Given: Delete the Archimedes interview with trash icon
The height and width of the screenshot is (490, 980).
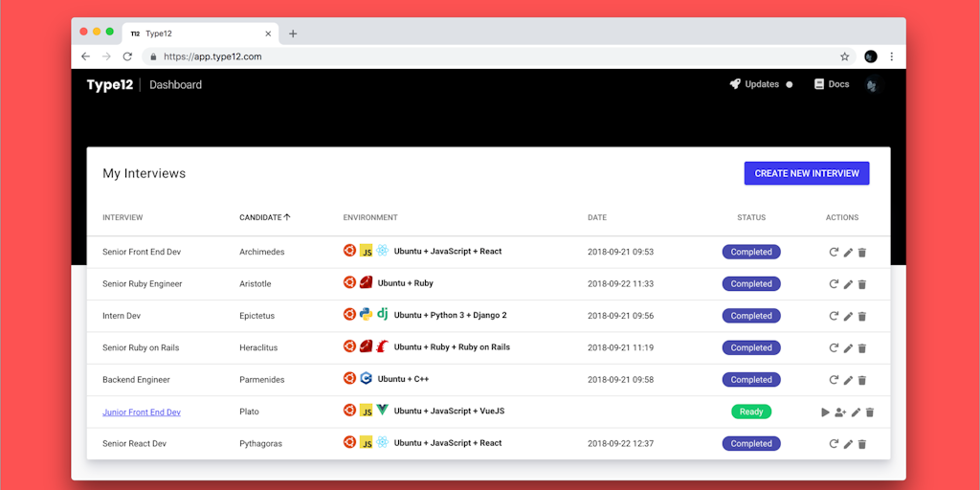Looking at the screenshot, I should pyautogui.click(x=862, y=253).
